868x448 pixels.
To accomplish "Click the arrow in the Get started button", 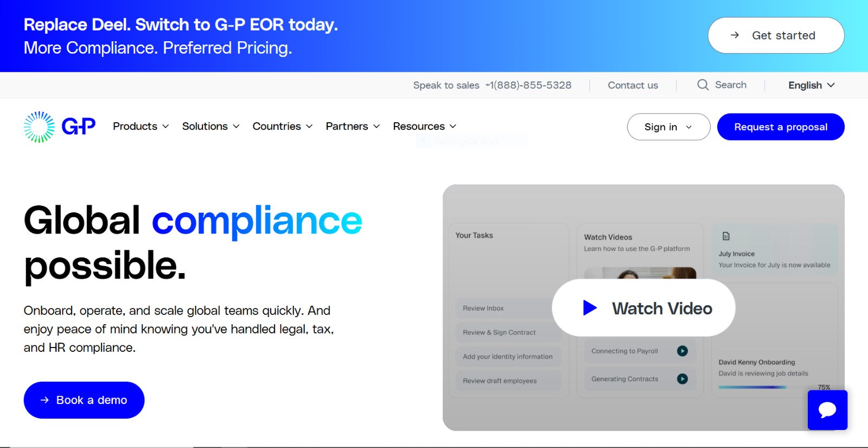I will point(735,35).
